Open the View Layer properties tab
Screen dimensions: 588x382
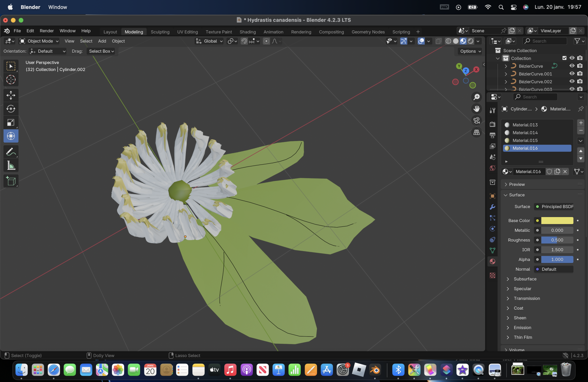[492, 146]
